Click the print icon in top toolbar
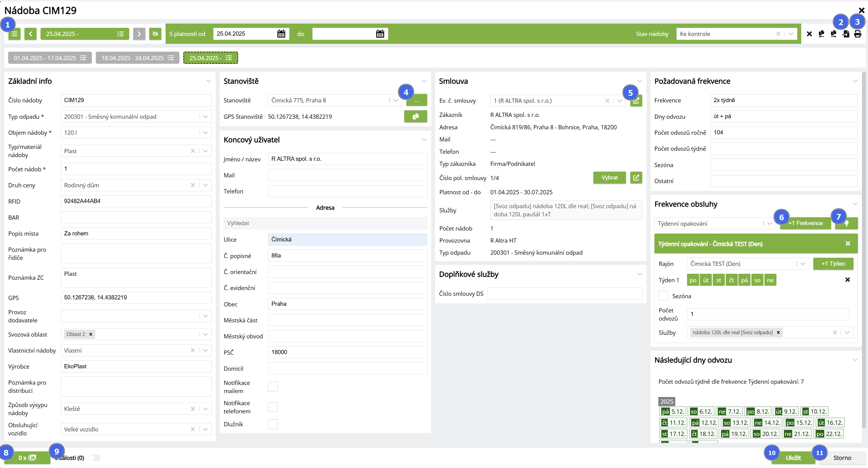Image resolution: width=868 pixels, height=468 pixels. point(857,34)
